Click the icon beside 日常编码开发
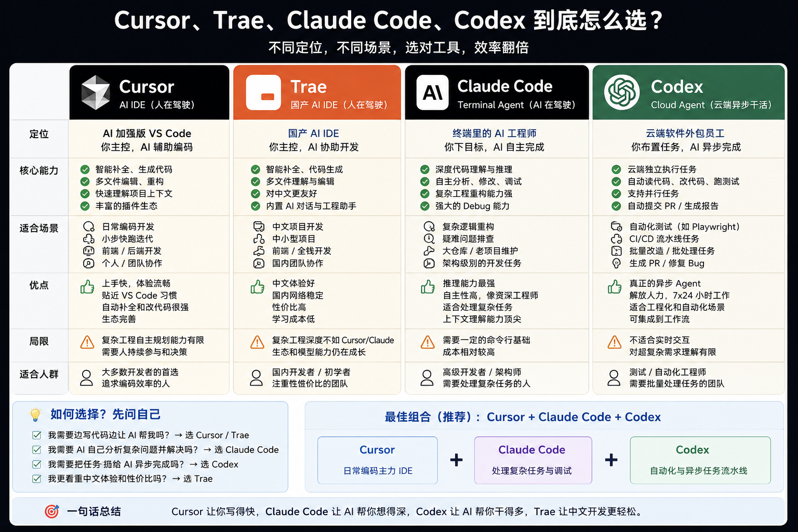Viewport: 798px width, 532px height. pyautogui.click(x=89, y=227)
